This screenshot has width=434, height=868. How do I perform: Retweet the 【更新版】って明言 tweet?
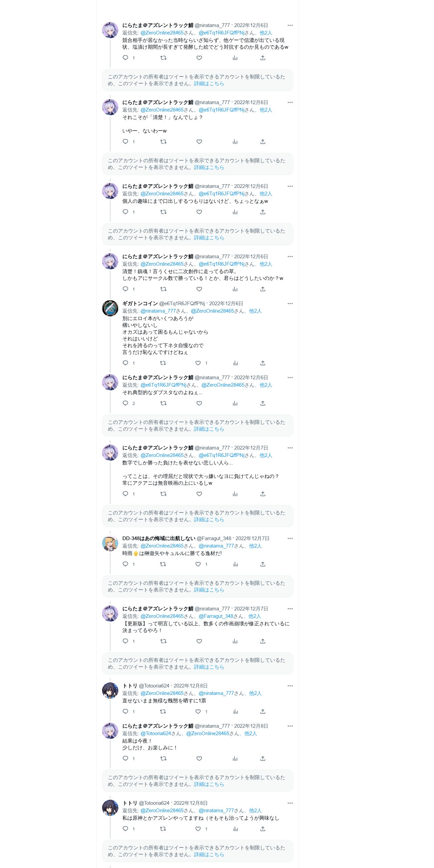pos(163,641)
